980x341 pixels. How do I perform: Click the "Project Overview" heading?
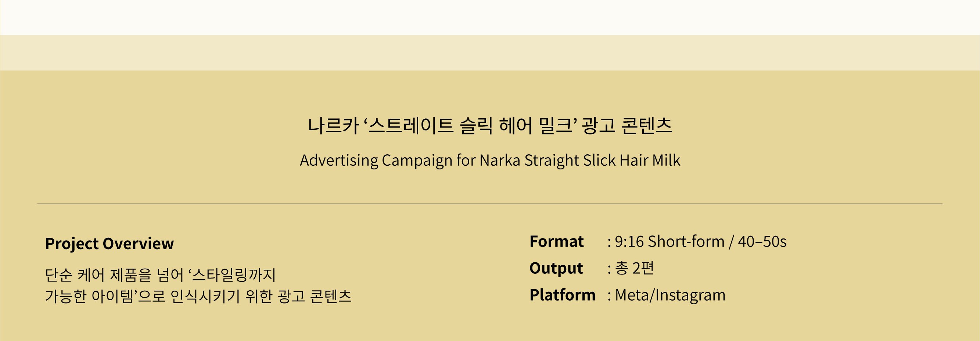pos(109,244)
